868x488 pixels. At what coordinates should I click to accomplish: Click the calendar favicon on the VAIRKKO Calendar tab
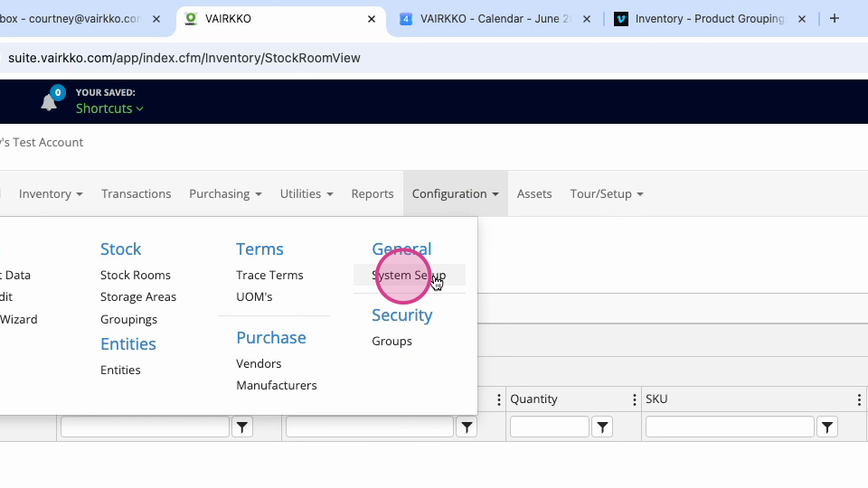point(406,19)
